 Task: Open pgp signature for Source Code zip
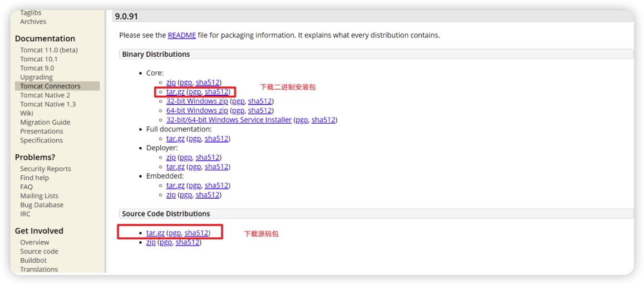pyautogui.click(x=166, y=243)
